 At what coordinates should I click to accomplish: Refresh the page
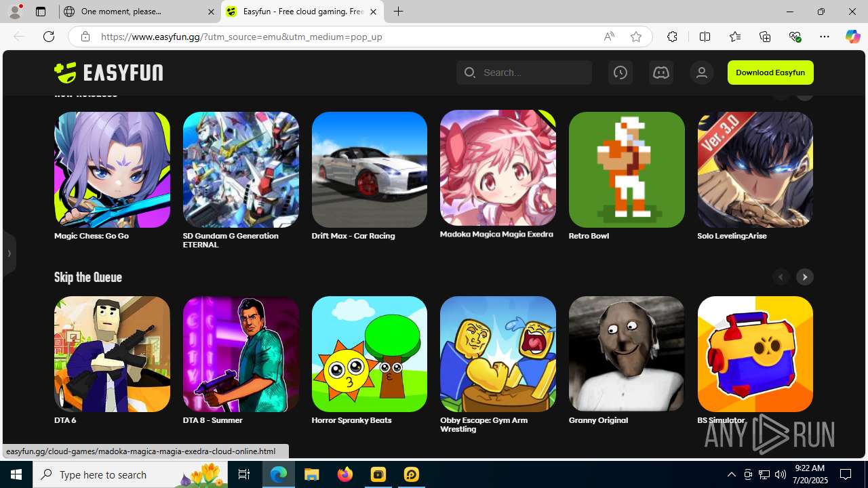(x=49, y=37)
